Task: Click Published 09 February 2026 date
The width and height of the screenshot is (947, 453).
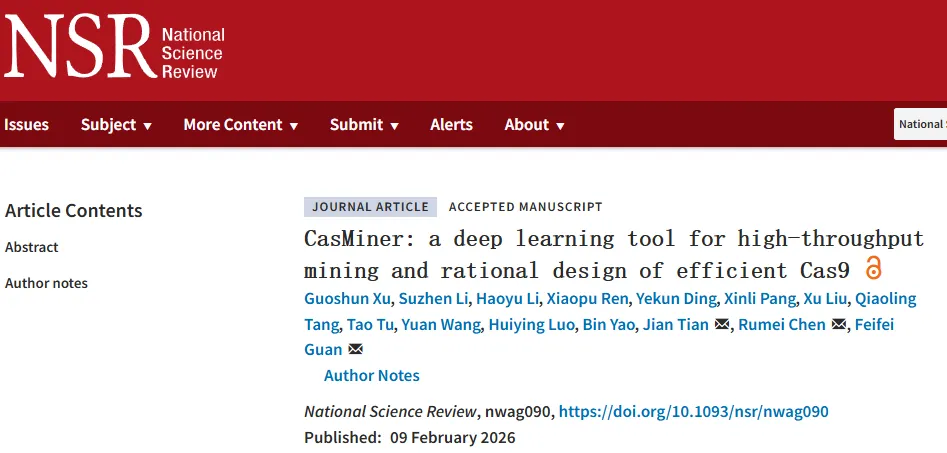Action: [409, 437]
